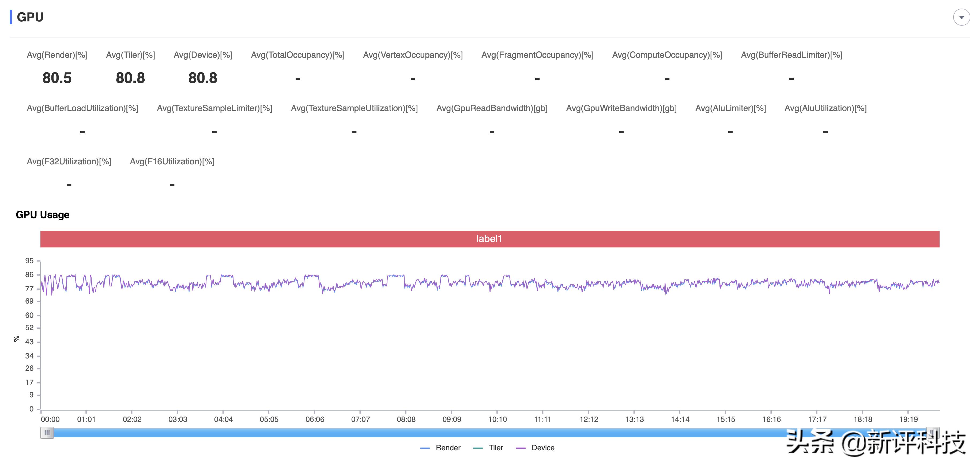Click the GPU section heading

point(30,17)
